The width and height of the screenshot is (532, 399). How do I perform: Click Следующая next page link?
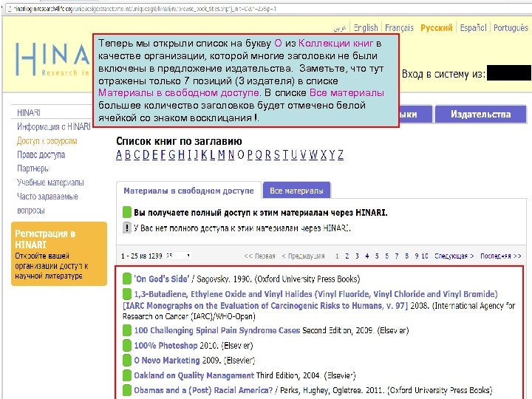tap(454, 256)
